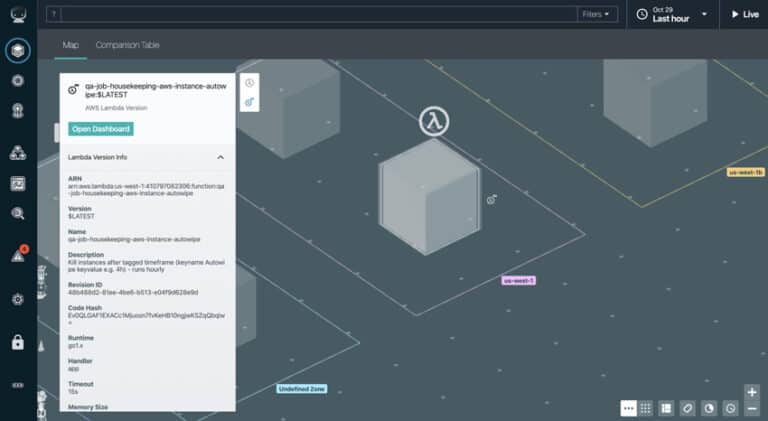Viewport: 768px width, 421px height.
Task: Switch to the Comparison Table tab
Action: (127, 45)
